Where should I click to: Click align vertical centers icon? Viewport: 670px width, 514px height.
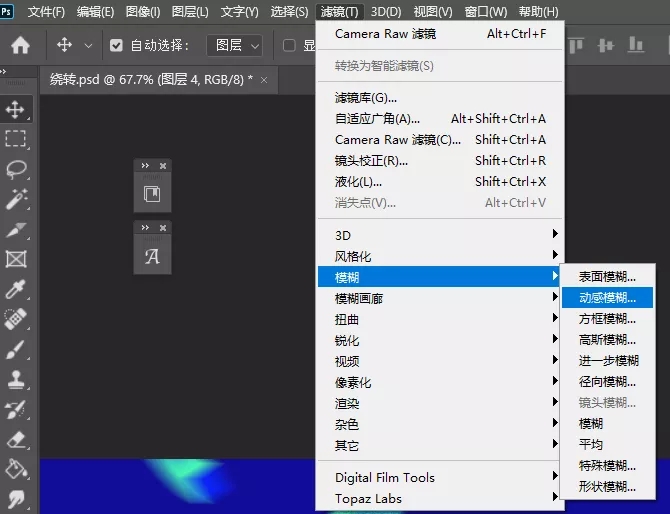point(605,45)
